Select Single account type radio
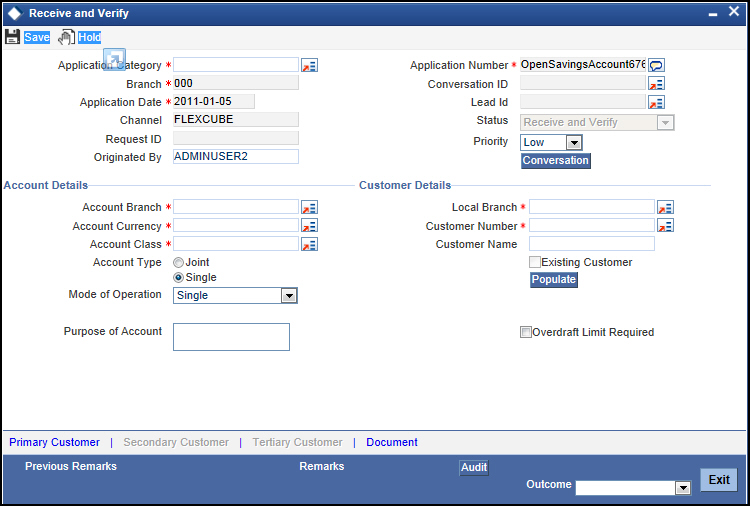 coord(178,277)
